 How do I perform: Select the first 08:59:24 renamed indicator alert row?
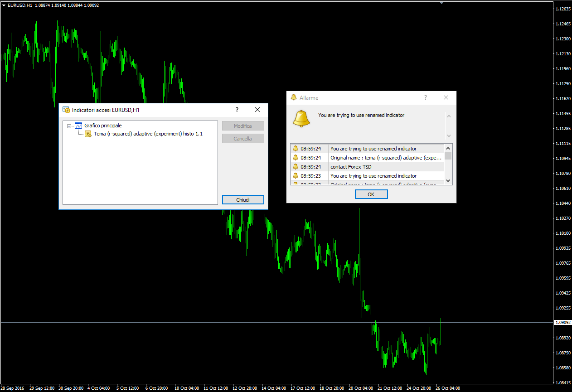point(368,149)
